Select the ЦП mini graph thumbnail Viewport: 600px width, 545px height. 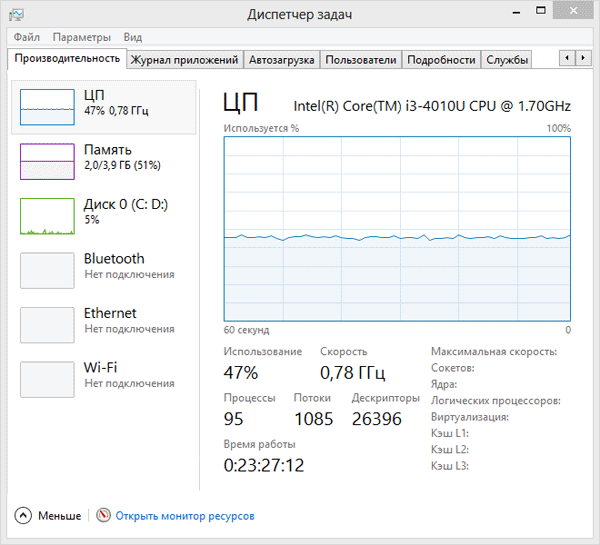(x=47, y=107)
